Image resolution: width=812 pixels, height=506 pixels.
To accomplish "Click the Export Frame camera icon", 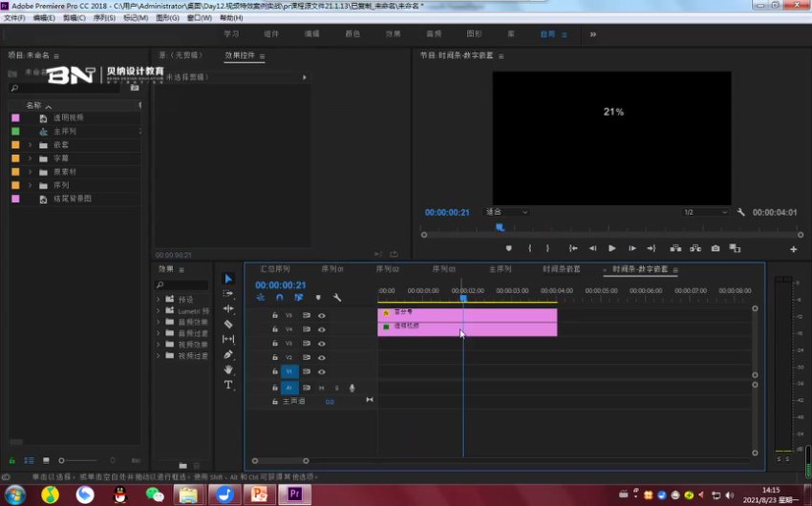I will [x=716, y=248].
